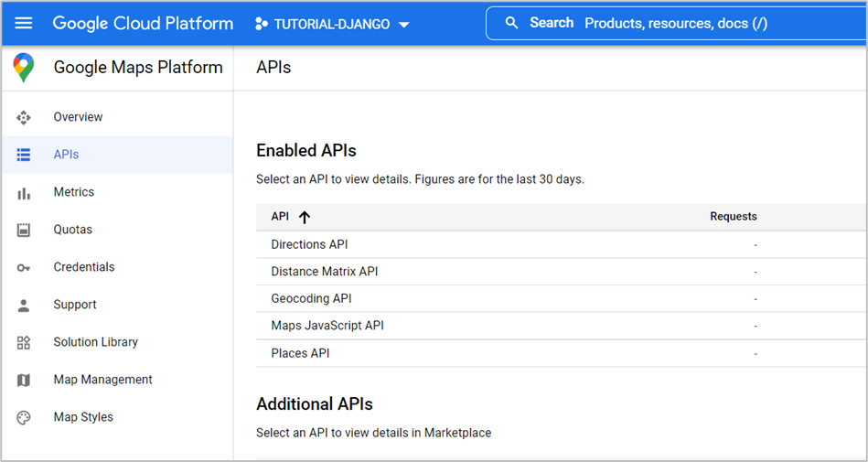Click the API column header label
Image resolution: width=868 pixels, height=462 pixels.
coord(280,217)
